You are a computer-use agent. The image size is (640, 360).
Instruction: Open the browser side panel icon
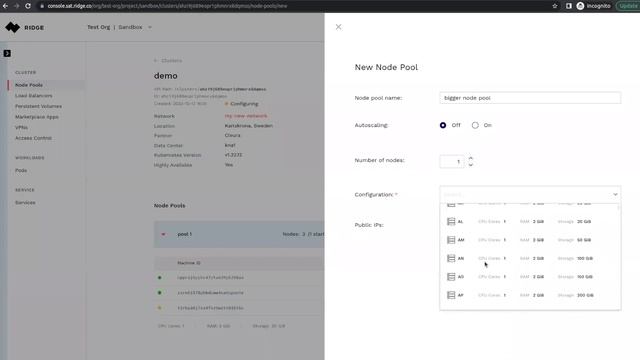click(569, 6)
